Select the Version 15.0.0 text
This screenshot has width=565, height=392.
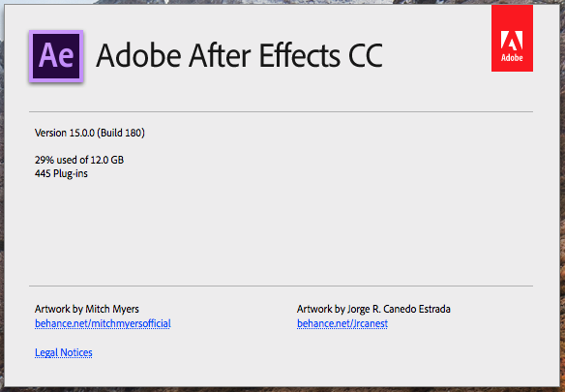tap(65, 133)
